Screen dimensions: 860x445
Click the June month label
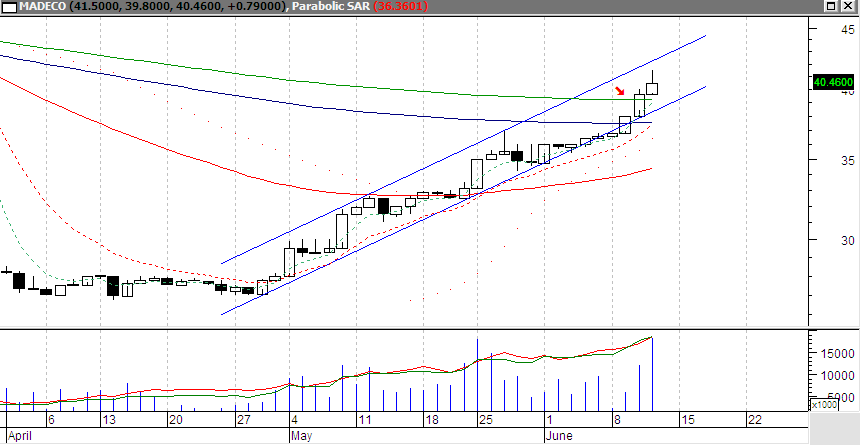[559, 436]
